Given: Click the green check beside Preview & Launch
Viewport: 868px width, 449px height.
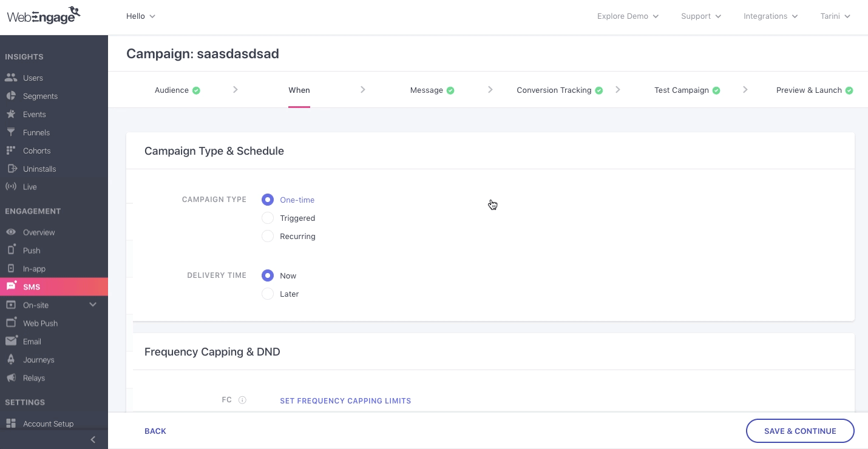Looking at the screenshot, I should pos(849,90).
